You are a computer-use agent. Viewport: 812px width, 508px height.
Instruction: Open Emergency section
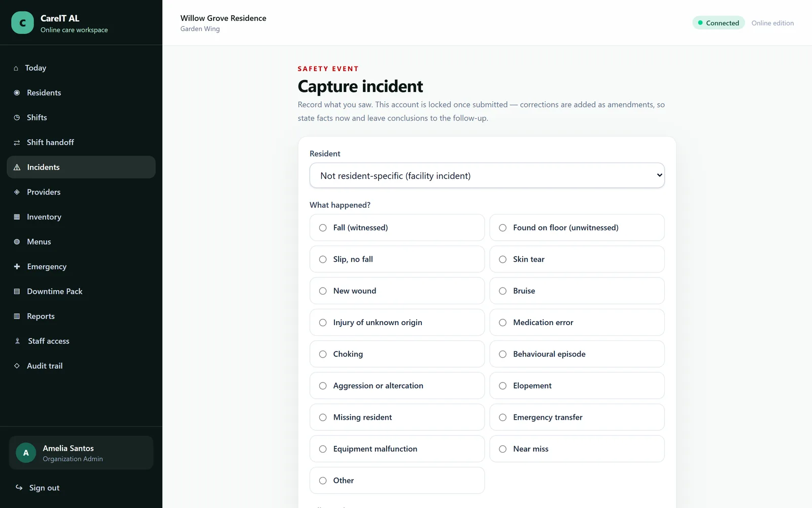pyautogui.click(x=81, y=267)
